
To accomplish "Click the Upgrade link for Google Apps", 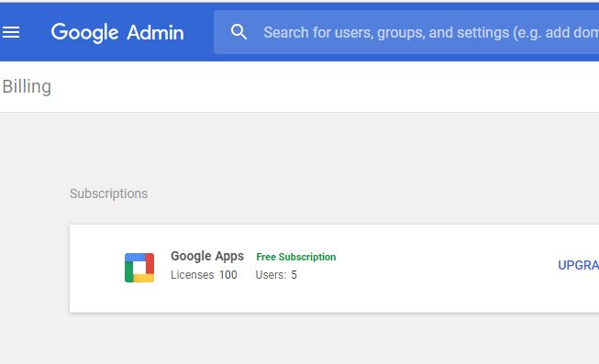I will tap(579, 265).
